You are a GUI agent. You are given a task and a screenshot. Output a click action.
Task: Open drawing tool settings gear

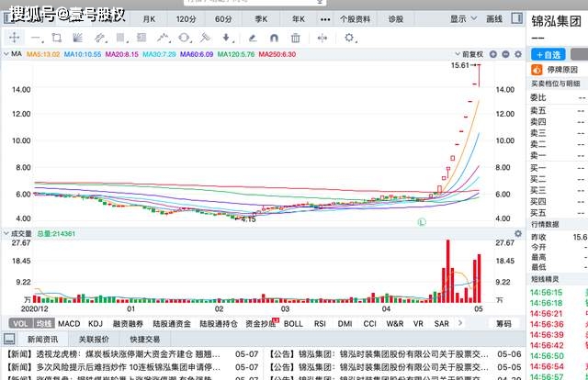click(349, 38)
